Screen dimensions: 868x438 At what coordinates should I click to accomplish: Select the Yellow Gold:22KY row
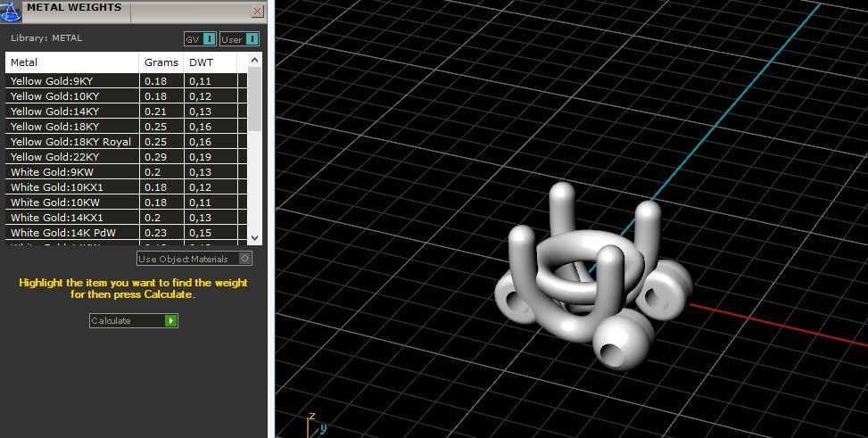pyautogui.click(x=126, y=157)
